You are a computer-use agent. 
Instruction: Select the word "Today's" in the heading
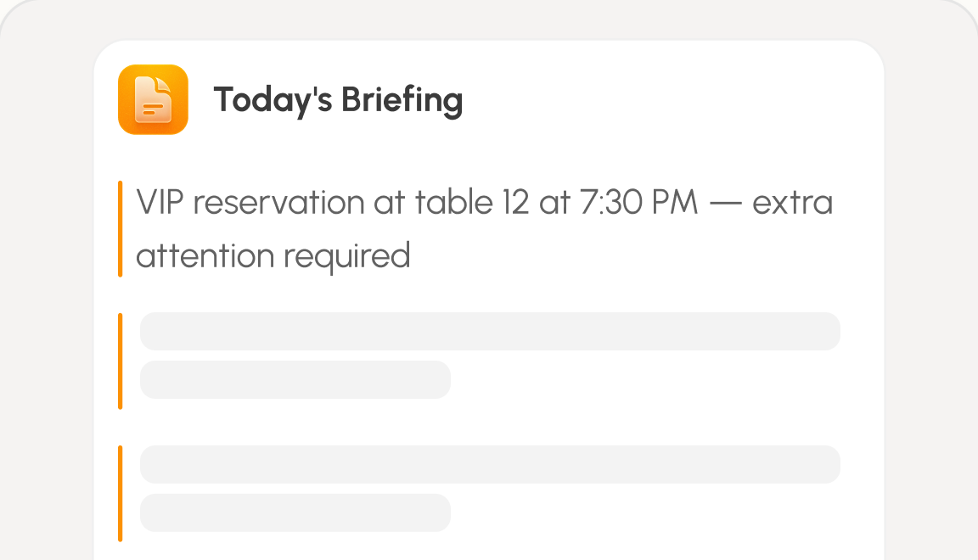273,100
